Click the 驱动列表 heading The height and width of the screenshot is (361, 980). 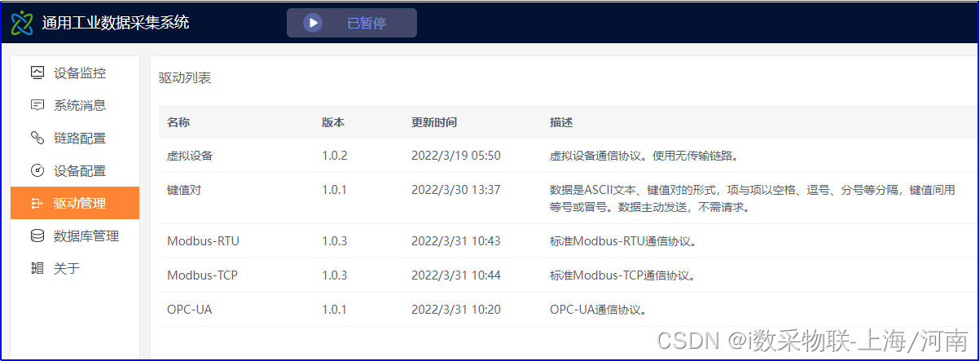coord(185,79)
